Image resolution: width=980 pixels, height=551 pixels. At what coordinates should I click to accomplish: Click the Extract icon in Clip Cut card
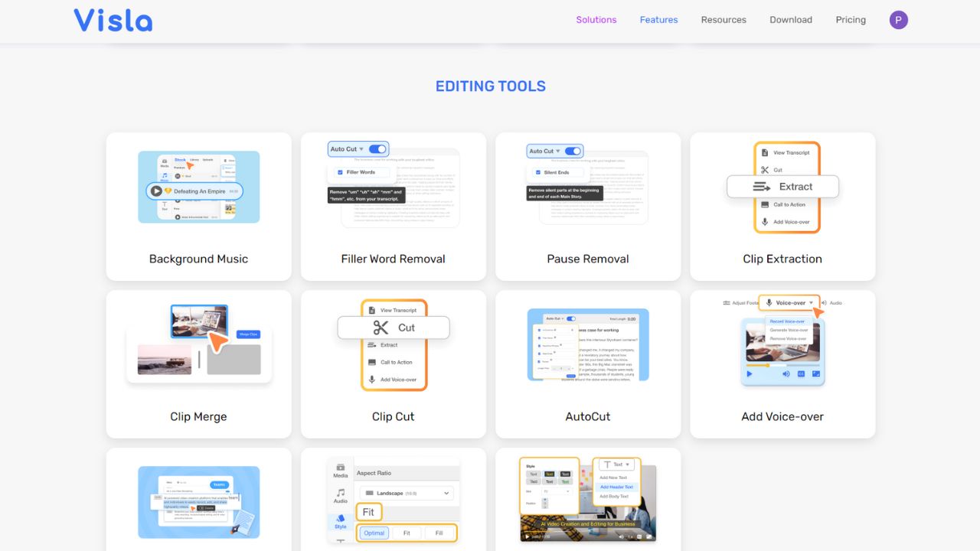pos(372,345)
